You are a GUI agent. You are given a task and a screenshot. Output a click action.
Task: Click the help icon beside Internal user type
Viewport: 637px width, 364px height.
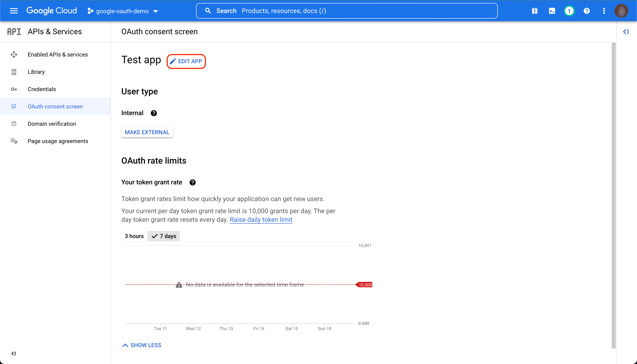click(x=154, y=113)
